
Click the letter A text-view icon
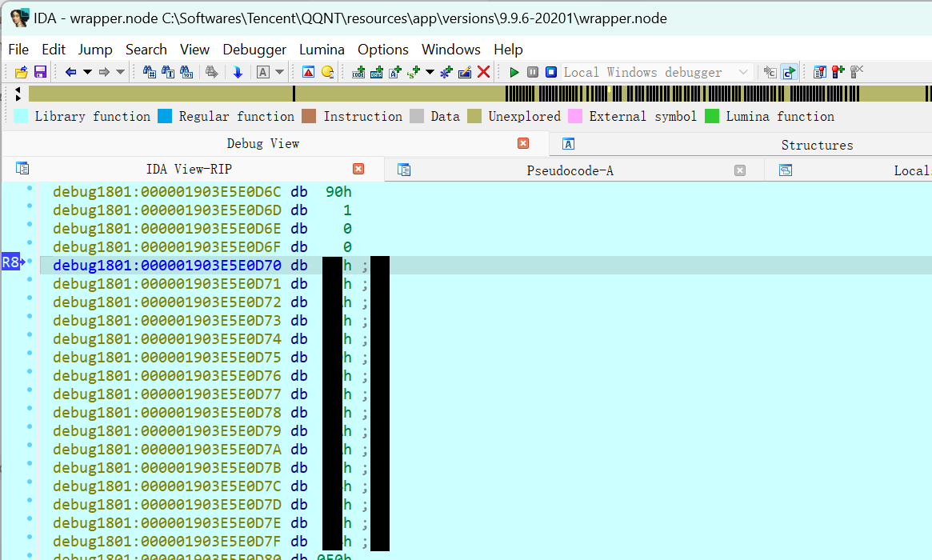coord(263,73)
